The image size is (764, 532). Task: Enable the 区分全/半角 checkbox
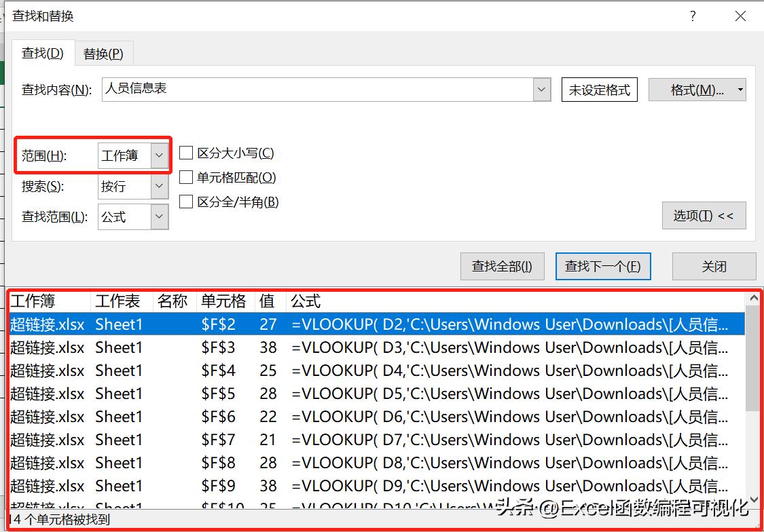pos(186,202)
